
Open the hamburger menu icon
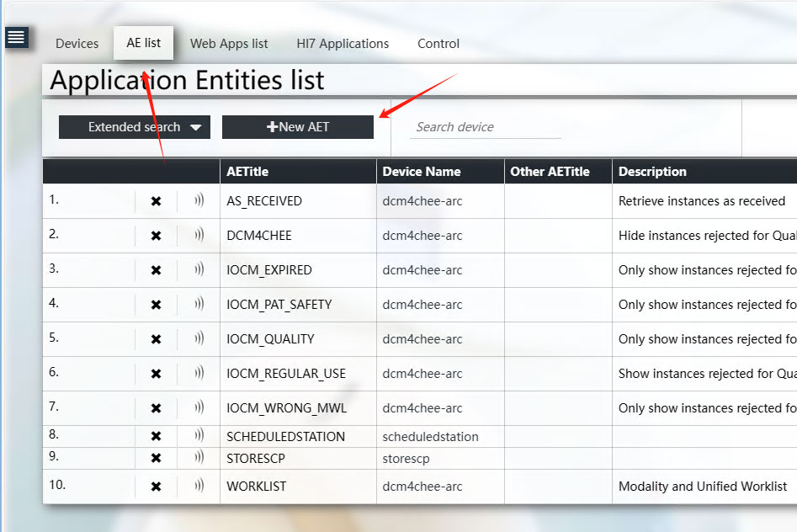tap(16, 37)
